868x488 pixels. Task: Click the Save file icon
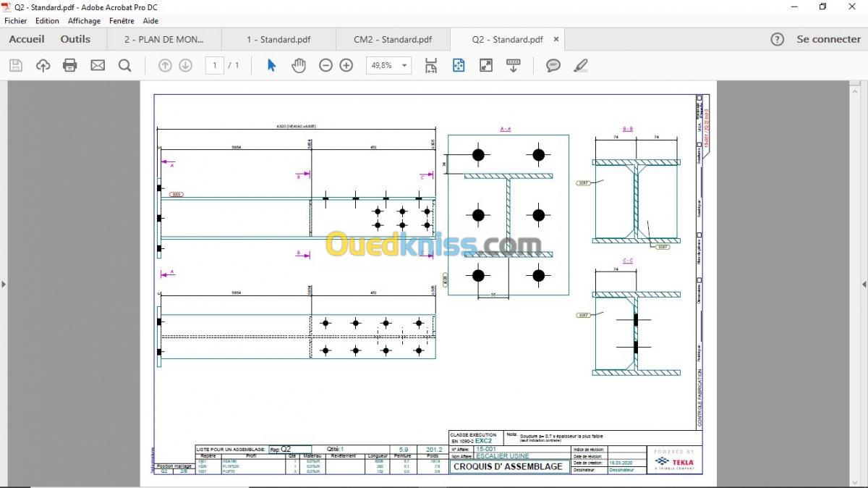tap(16, 66)
